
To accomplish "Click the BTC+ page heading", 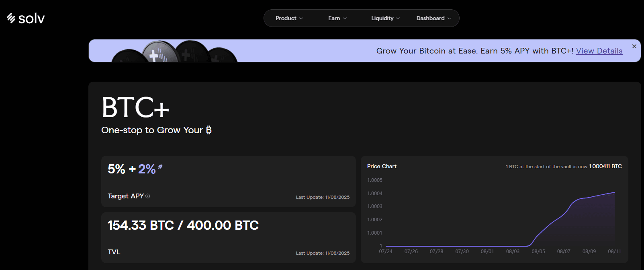I will tap(135, 107).
